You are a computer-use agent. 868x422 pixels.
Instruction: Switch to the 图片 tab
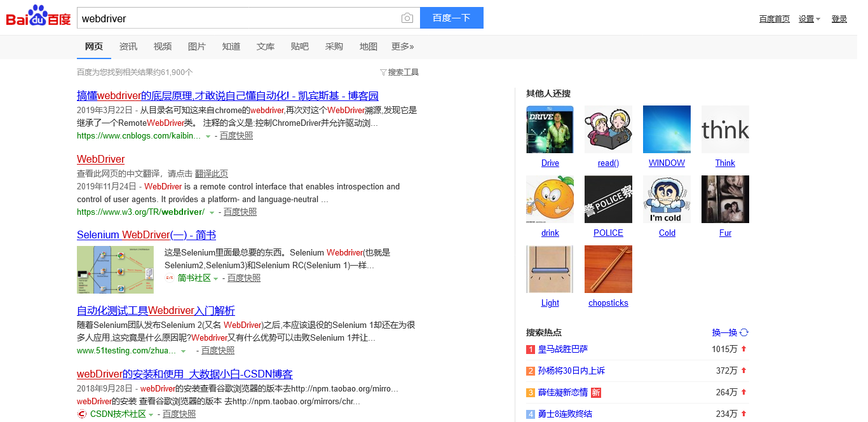(197, 46)
